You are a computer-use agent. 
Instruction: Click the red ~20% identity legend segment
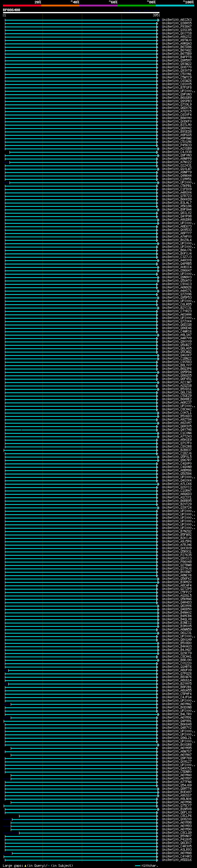(22, 6)
